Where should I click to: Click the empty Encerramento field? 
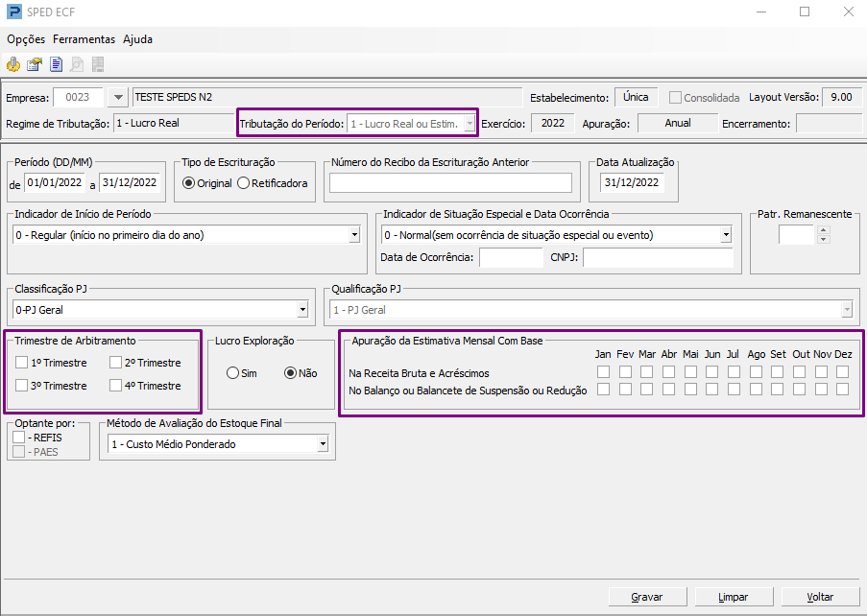pyautogui.click(x=829, y=123)
